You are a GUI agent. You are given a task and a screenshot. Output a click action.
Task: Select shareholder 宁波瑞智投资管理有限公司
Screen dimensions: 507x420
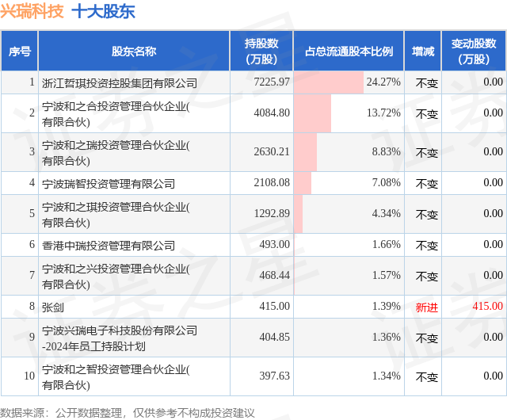(109, 183)
